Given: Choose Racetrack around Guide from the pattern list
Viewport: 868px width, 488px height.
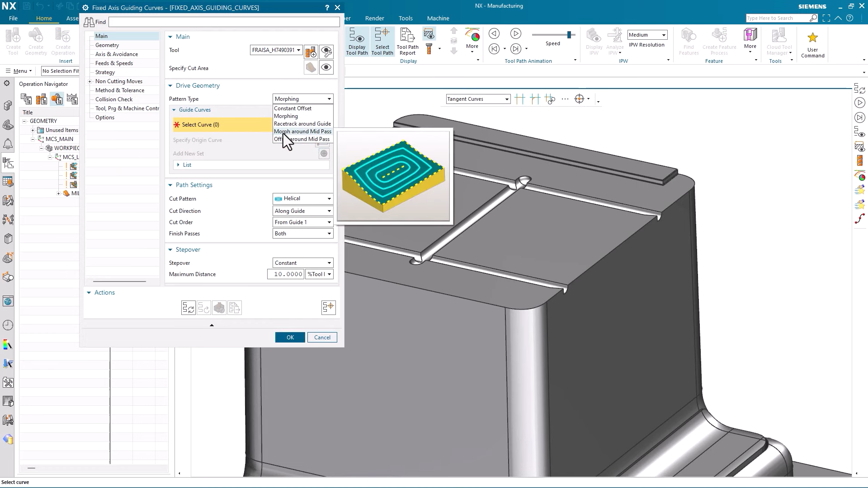Looking at the screenshot, I should pyautogui.click(x=302, y=123).
